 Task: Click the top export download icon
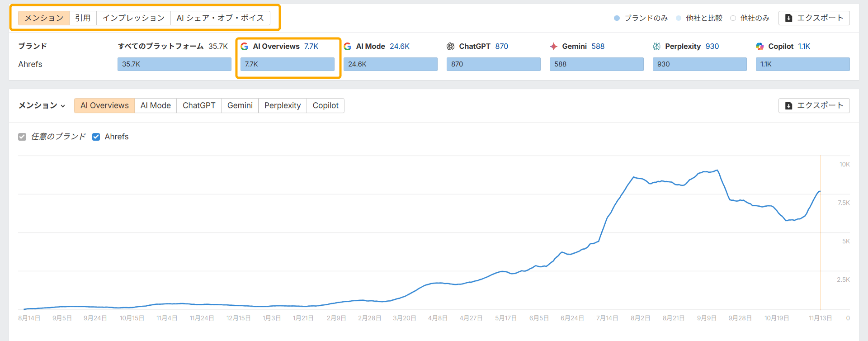click(789, 18)
